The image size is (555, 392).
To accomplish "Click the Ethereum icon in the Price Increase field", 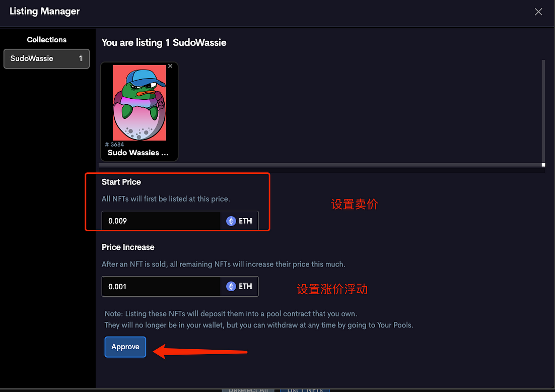I will coord(231,286).
